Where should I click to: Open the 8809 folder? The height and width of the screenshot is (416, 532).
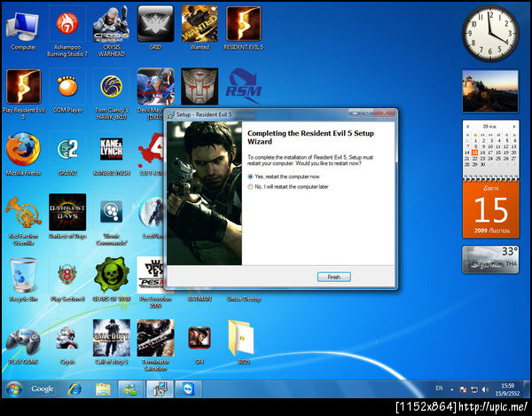click(x=243, y=342)
